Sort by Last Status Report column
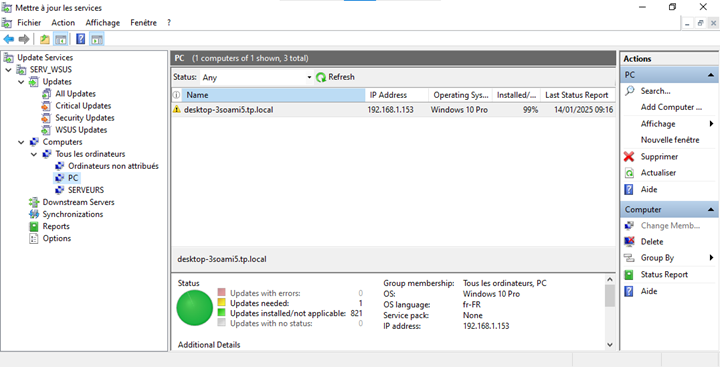This screenshot has width=720, height=367. click(577, 95)
